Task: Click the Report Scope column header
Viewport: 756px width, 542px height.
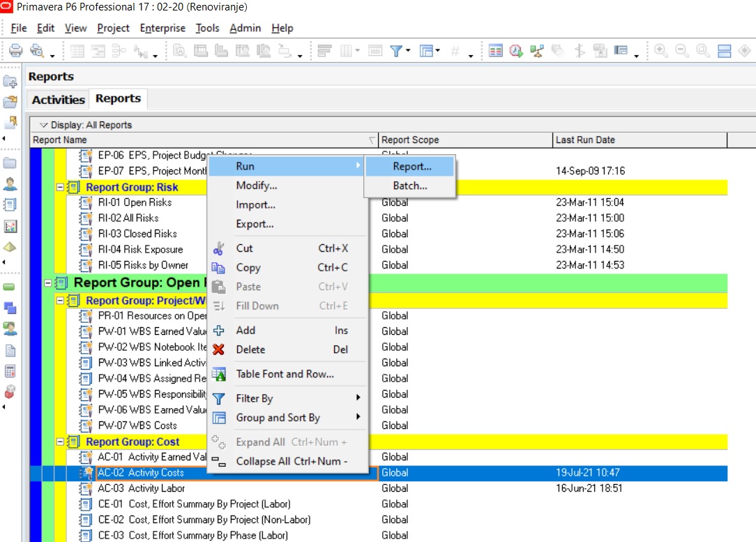Action: (465, 140)
